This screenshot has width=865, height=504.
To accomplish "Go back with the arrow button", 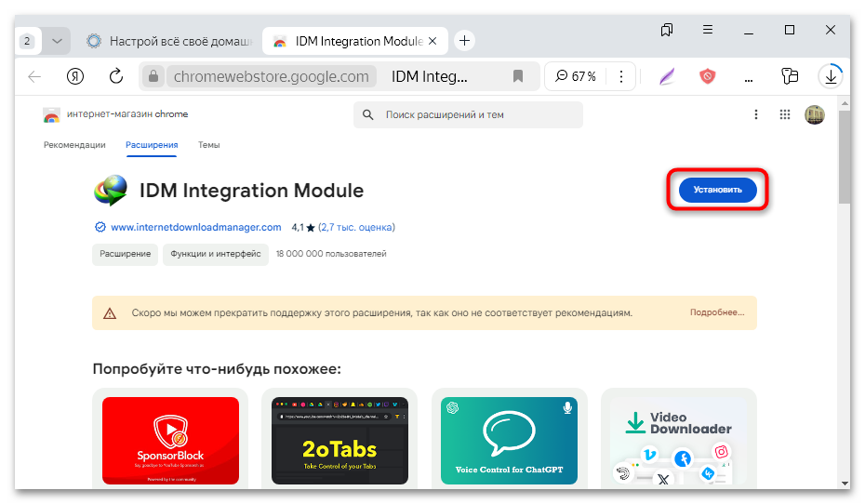I will click(x=34, y=76).
